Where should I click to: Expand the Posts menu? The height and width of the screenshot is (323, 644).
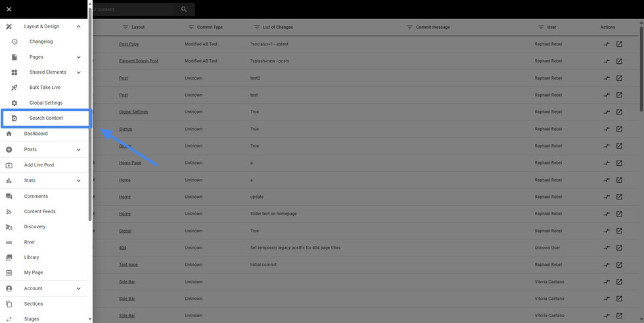[x=79, y=149]
